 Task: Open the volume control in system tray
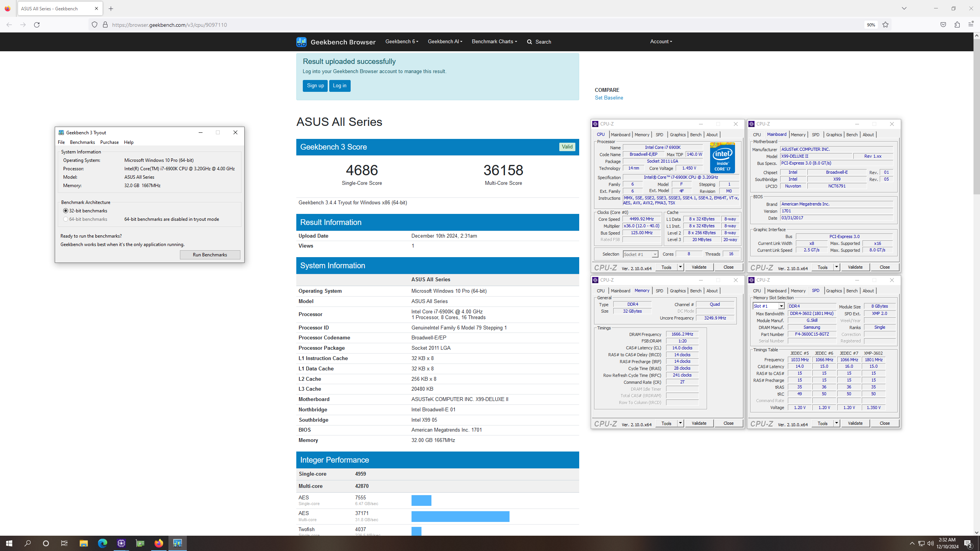pos(931,543)
